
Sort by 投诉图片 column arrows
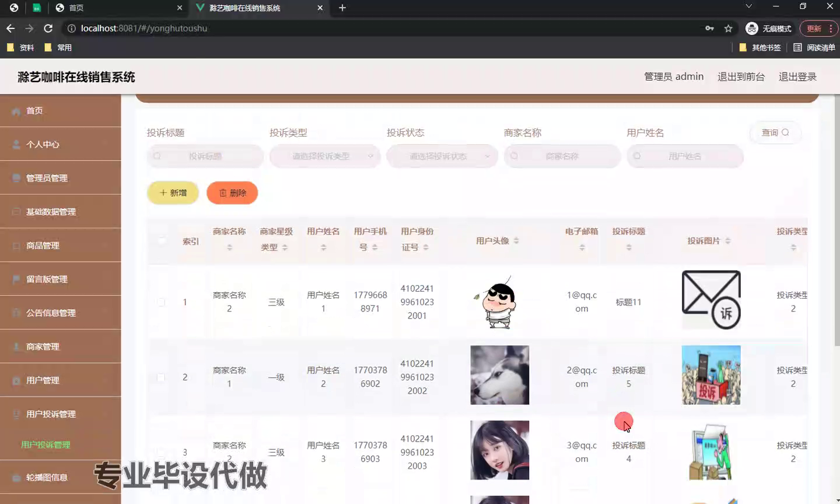pos(728,240)
